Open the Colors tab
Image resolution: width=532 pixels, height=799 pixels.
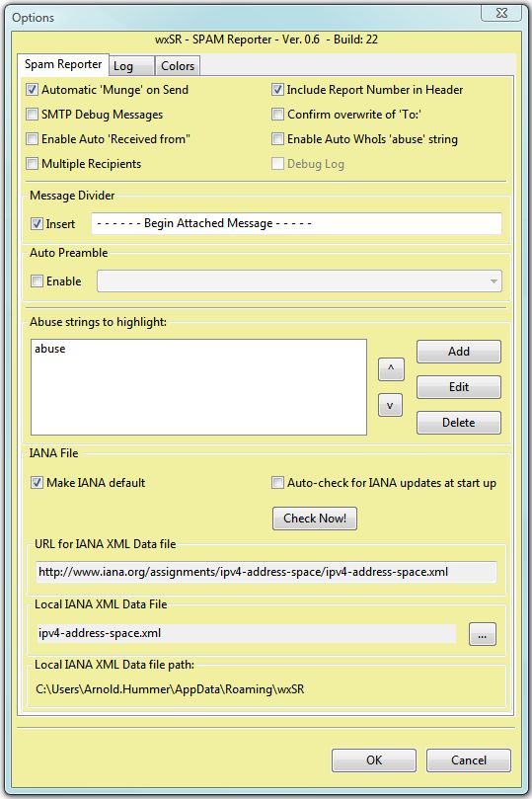(x=177, y=66)
